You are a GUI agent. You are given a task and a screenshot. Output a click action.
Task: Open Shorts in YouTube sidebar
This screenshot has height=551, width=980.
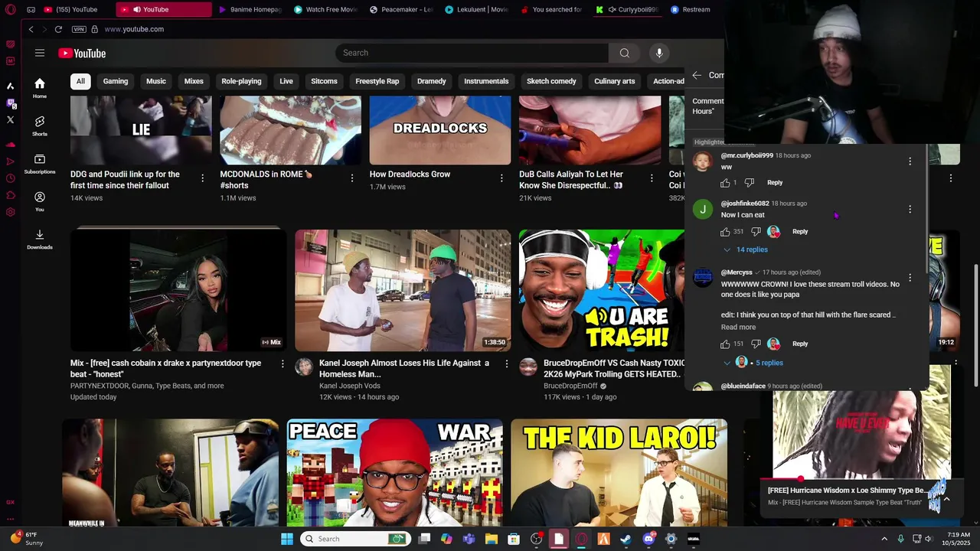pyautogui.click(x=40, y=126)
